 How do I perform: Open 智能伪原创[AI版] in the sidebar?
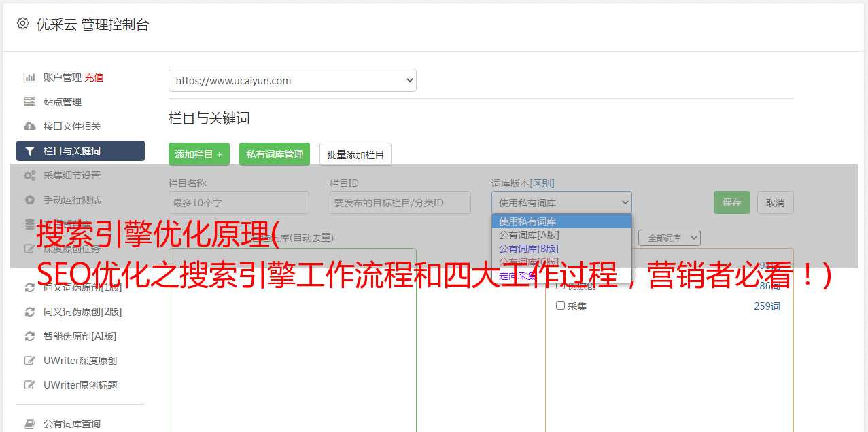80,336
